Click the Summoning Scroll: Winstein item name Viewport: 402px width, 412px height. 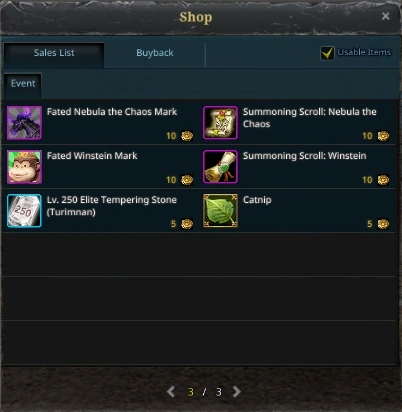click(305, 156)
